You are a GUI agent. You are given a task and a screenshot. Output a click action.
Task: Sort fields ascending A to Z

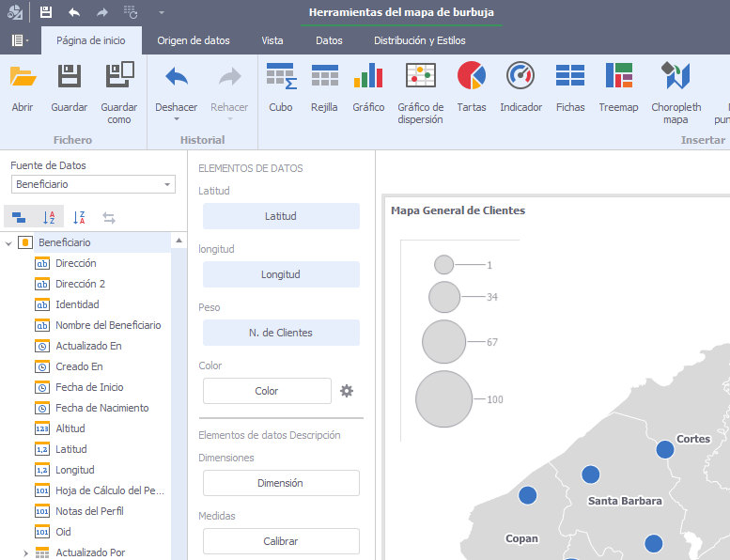pyautogui.click(x=51, y=217)
